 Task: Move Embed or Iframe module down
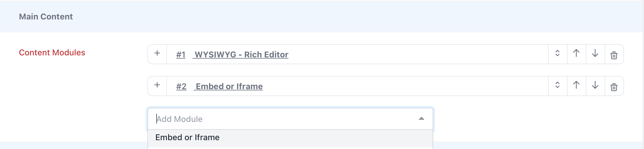coord(595,85)
